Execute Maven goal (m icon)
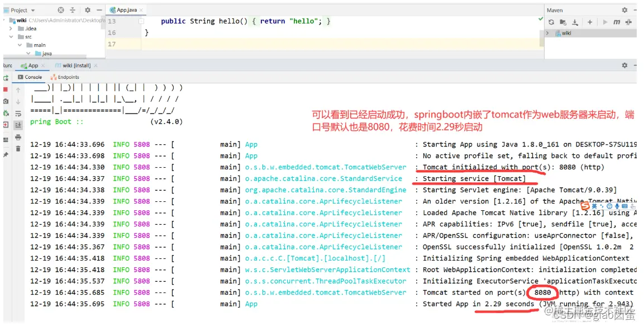 (617, 22)
